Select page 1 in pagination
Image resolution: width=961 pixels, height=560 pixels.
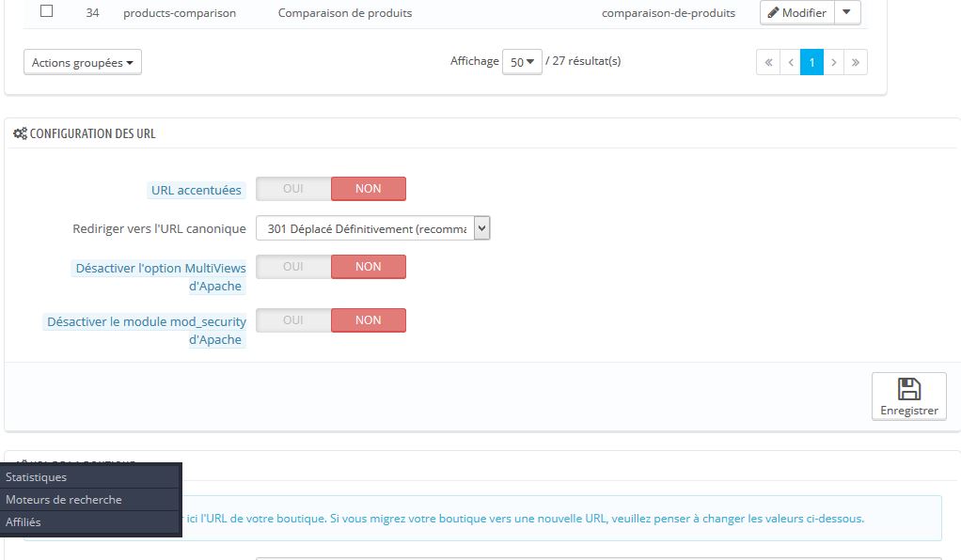pos(812,63)
